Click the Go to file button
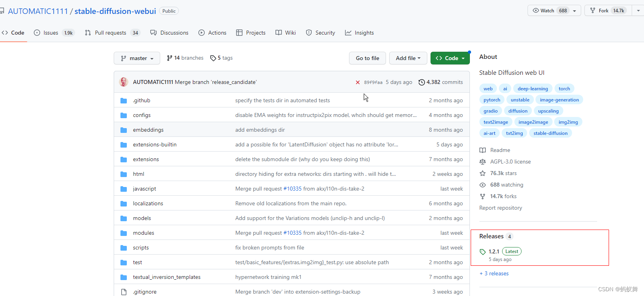The width and height of the screenshot is (644, 296). [367, 58]
